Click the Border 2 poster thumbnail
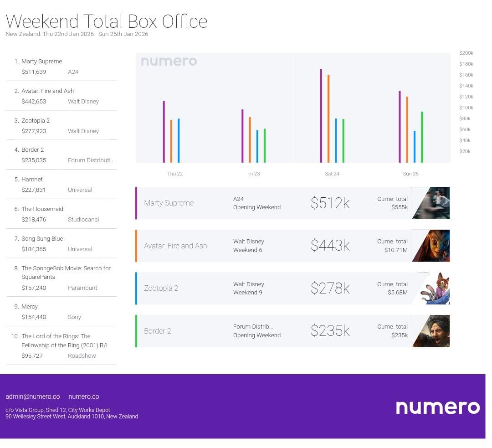 coord(431,331)
